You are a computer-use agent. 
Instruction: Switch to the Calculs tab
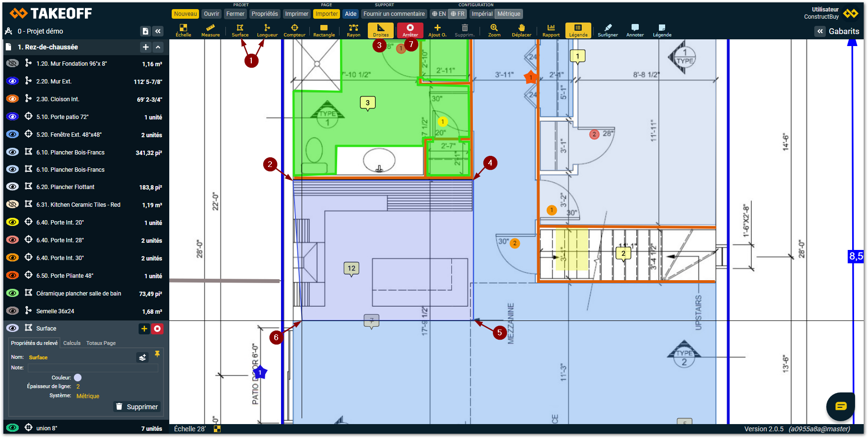click(72, 343)
